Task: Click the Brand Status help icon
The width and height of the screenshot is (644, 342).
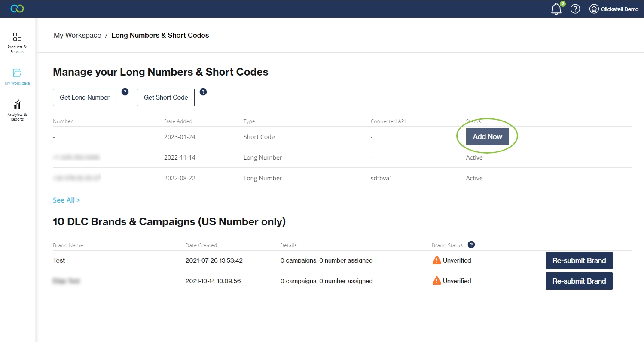Action: tap(471, 245)
